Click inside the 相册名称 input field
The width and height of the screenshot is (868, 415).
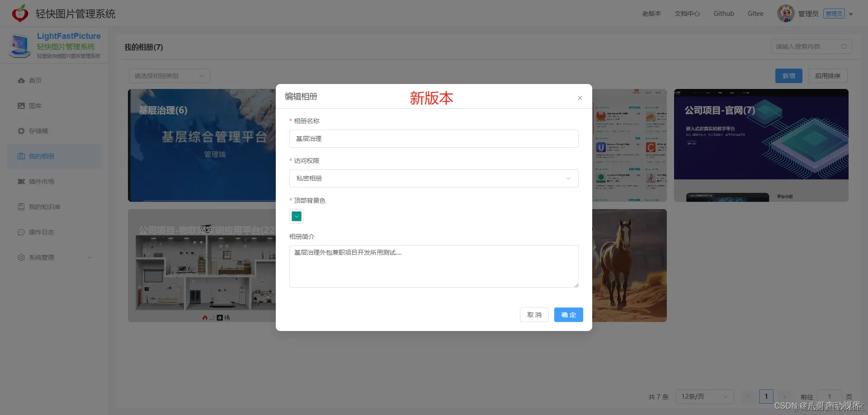[434, 139]
